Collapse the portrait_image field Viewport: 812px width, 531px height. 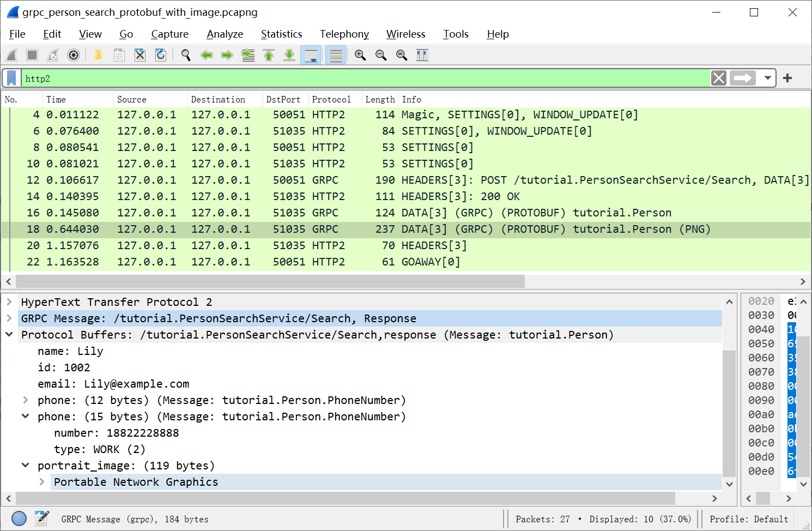coord(25,465)
